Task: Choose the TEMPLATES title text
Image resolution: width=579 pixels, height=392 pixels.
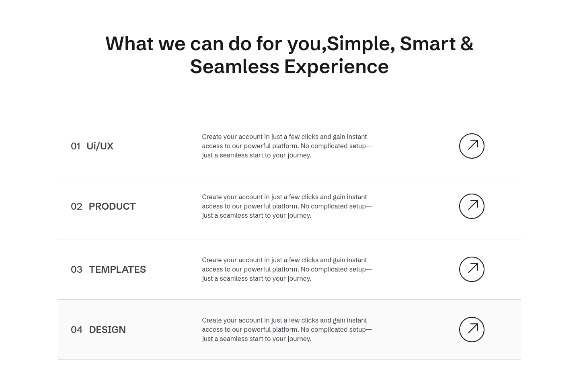Action: tap(117, 269)
